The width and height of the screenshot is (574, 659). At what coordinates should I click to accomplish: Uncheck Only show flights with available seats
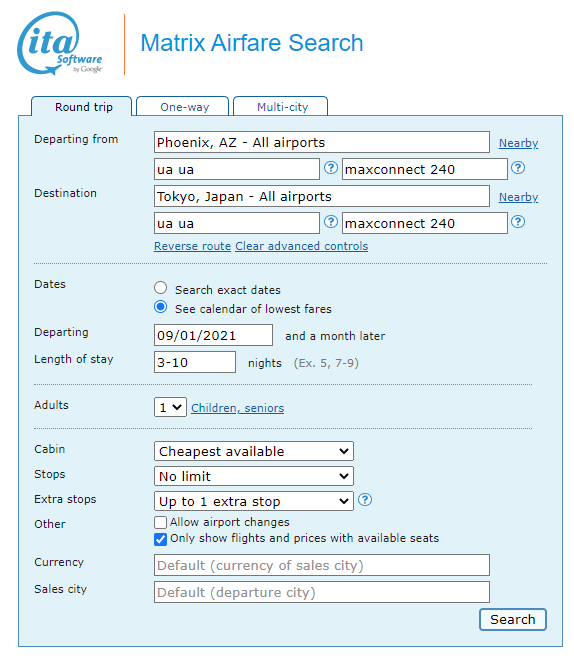pyautogui.click(x=160, y=539)
